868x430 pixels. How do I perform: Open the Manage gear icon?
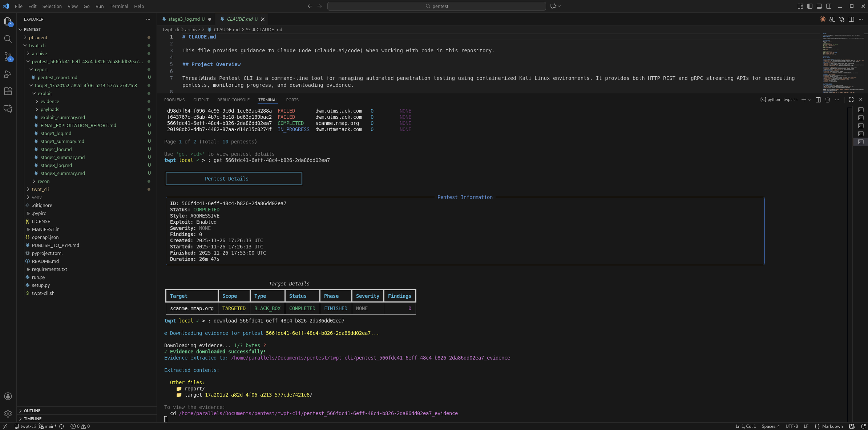(x=8, y=413)
